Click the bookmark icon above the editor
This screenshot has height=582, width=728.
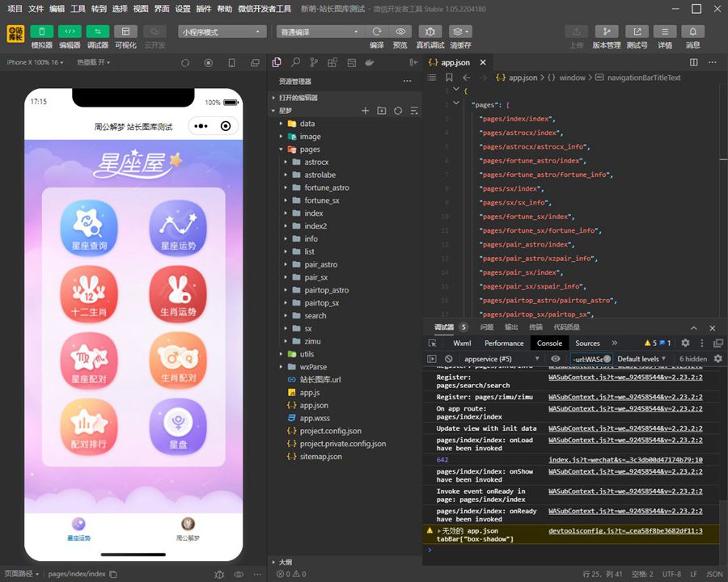click(x=449, y=78)
